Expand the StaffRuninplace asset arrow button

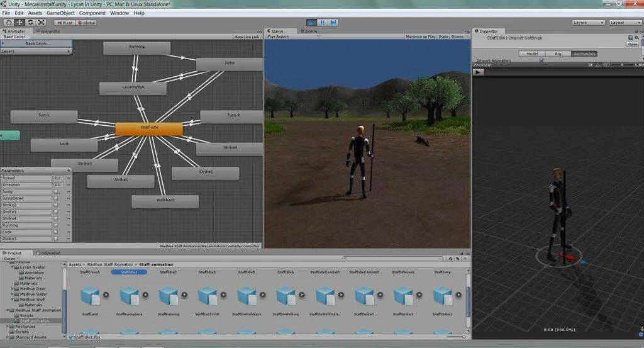point(145,295)
